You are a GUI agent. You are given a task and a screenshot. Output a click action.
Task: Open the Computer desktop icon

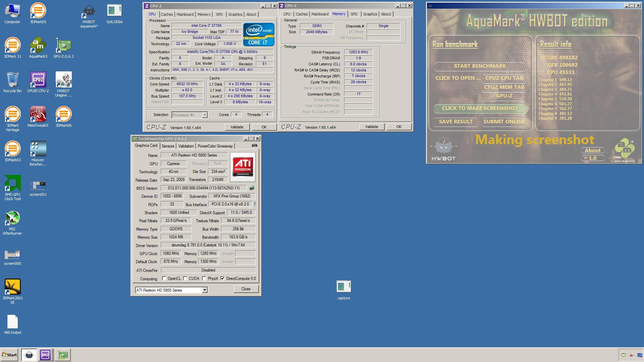12,13
